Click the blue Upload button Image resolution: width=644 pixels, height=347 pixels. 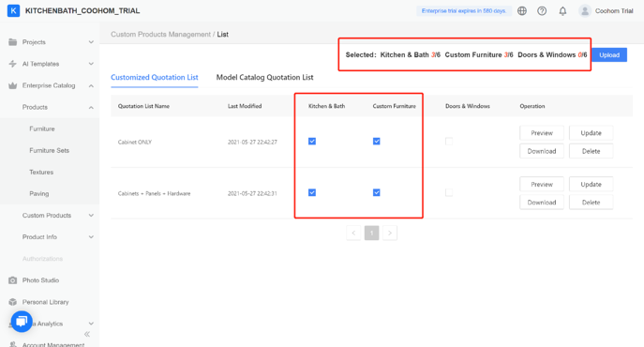coord(609,55)
